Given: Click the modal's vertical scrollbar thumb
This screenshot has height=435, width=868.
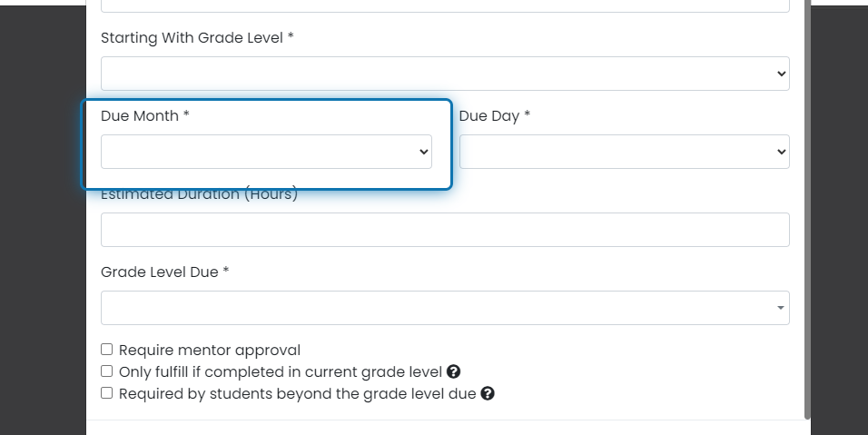Looking at the screenshot, I should click(808, 209).
